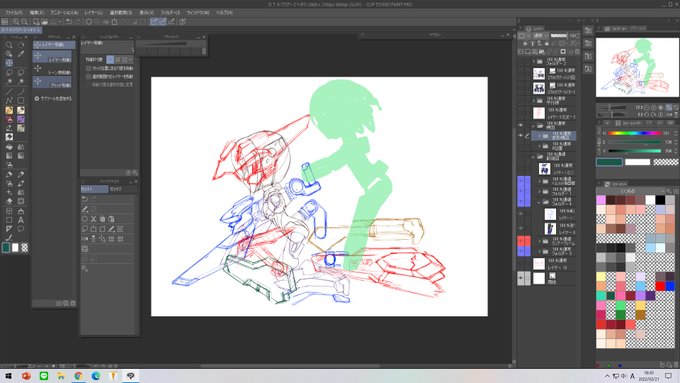Viewport: 680px width, 383px height.
Task: Click サブツールを追加する add sub tool
Action: 53,98
